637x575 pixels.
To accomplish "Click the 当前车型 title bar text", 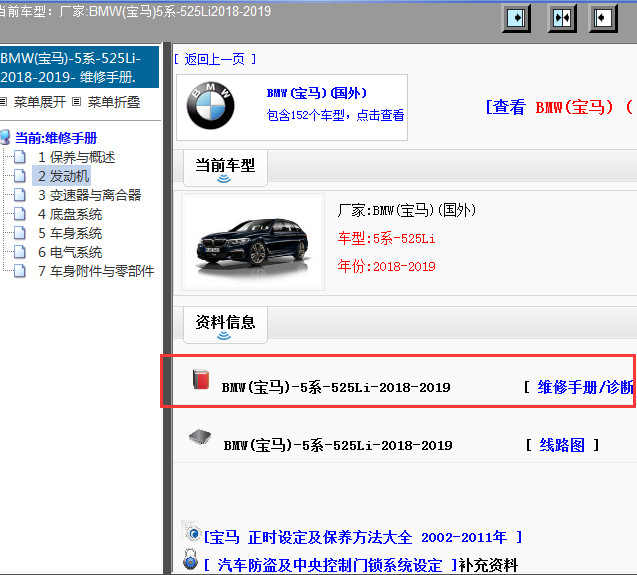I will click(135, 11).
